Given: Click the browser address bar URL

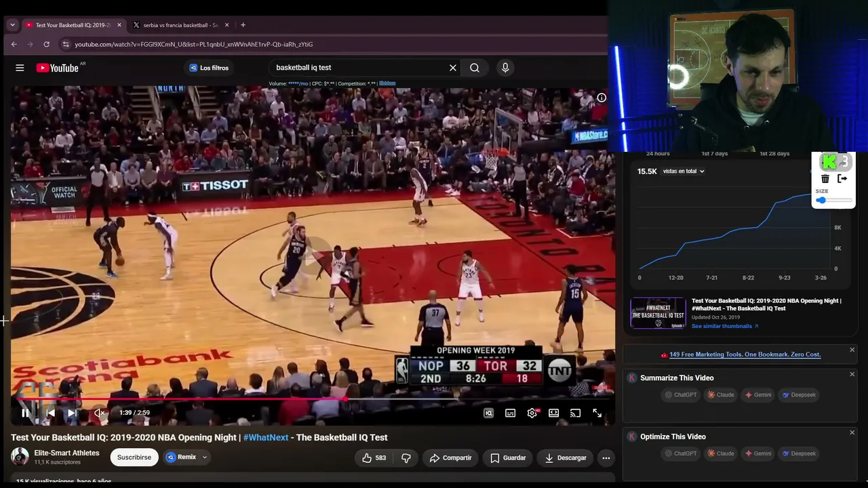Looking at the screenshot, I should pyautogui.click(x=194, y=44).
